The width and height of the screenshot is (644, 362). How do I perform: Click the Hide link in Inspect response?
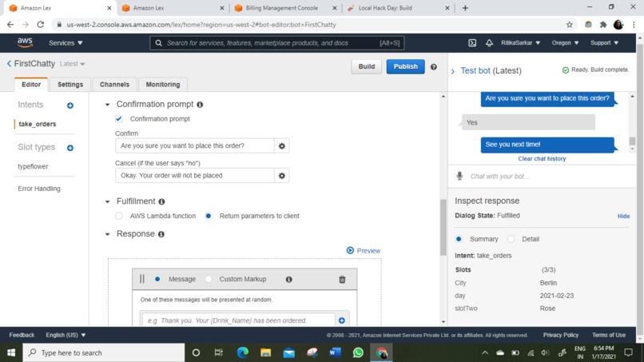coord(623,216)
